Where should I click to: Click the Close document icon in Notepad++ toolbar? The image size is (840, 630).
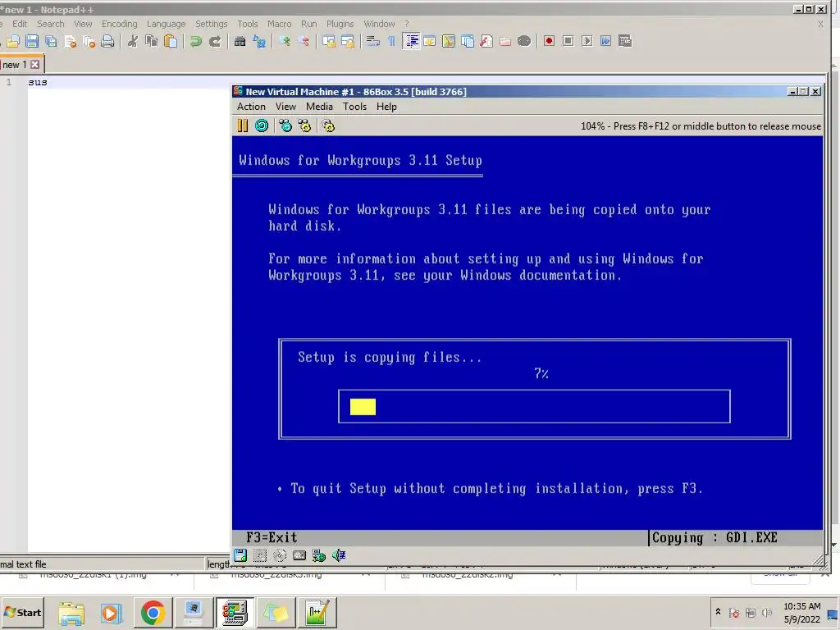70,41
